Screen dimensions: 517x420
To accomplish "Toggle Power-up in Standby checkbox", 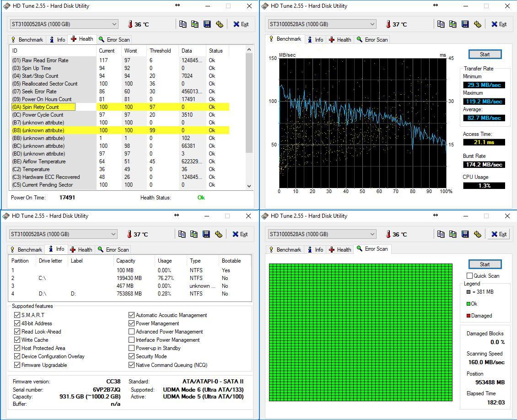I will click(132, 348).
